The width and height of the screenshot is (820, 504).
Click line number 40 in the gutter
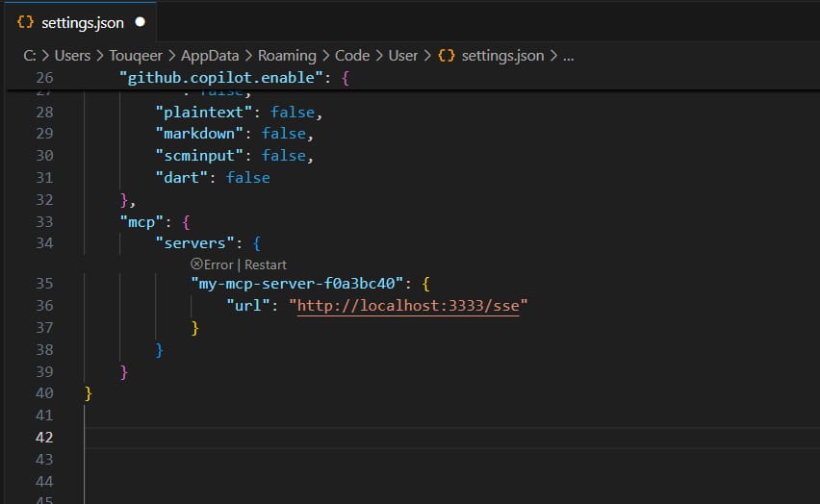[x=44, y=393]
